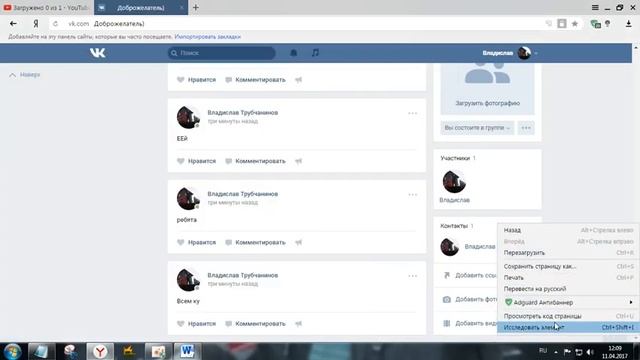Click the reader mode icon in address bar
Viewport: 640px width, 360px height.
click(562, 24)
